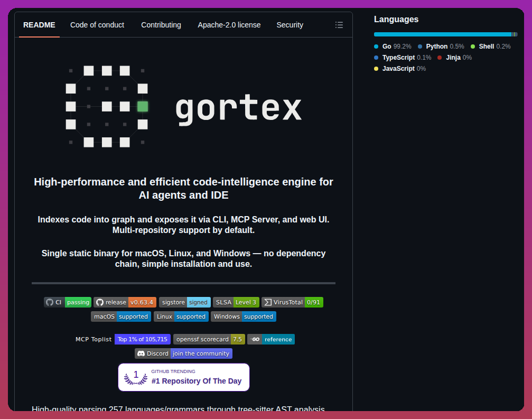Click the macOS supported badge

(x=121, y=316)
